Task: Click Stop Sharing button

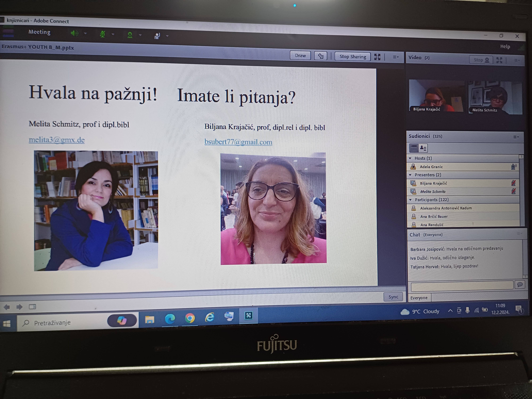Action: coord(353,57)
